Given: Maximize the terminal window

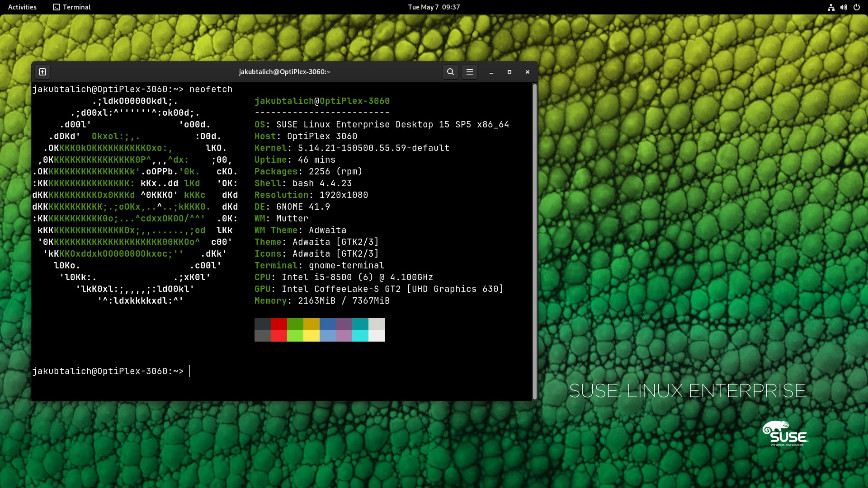Looking at the screenshot, I should 509,72.
